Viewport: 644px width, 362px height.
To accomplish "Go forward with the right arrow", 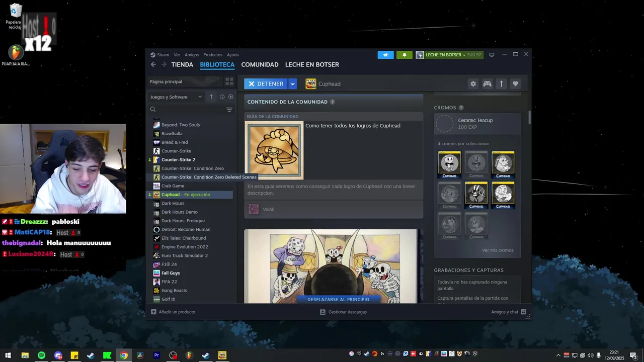I will [164, 64].
